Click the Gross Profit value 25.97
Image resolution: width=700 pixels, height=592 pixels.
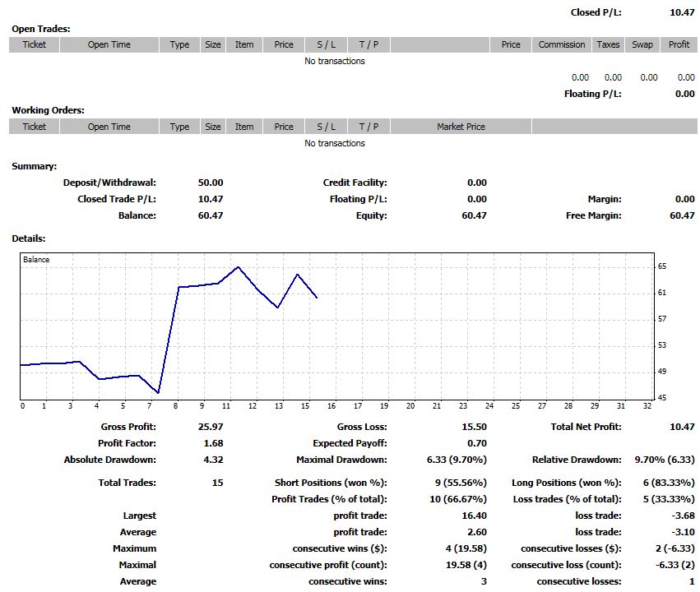pos(211,427)
